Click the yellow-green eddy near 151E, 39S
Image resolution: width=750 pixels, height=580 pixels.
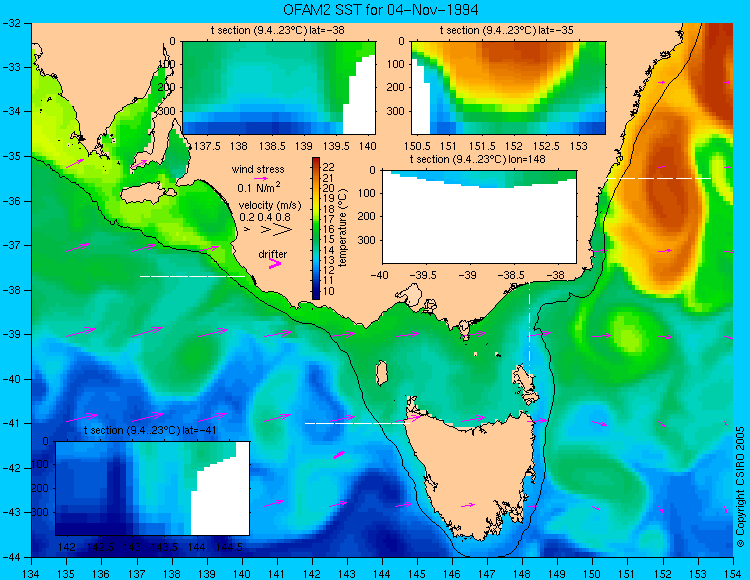628,335
